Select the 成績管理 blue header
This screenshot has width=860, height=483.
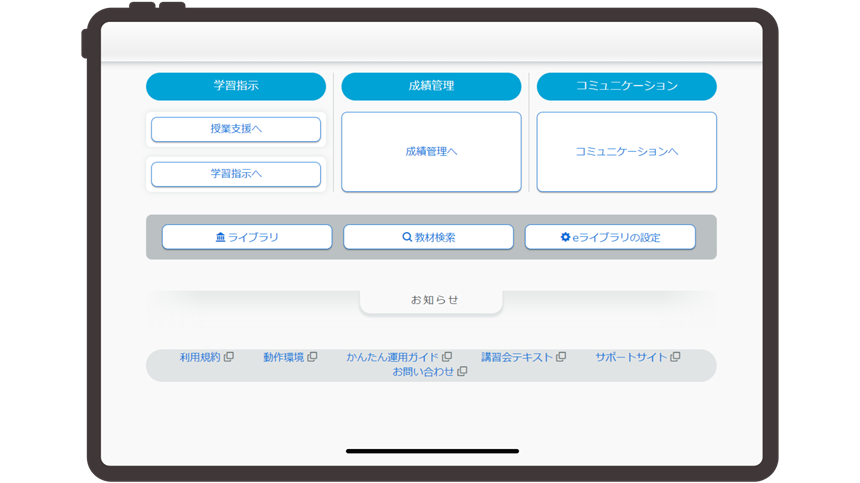click(x=431, y=86)
